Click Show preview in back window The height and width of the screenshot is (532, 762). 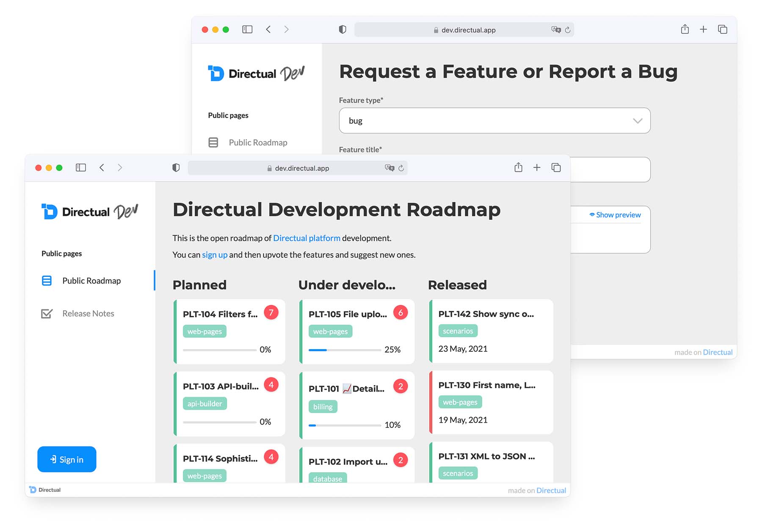click(x=615, y=215)
